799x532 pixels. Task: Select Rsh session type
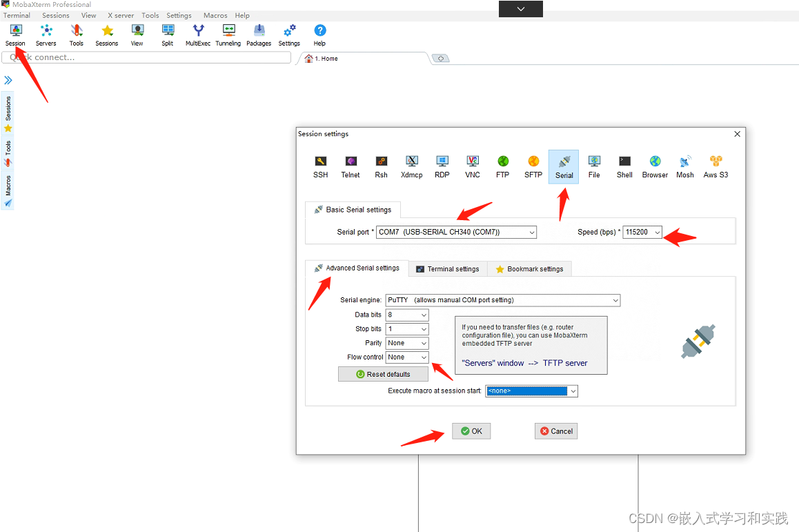click(x=381, y=166)
